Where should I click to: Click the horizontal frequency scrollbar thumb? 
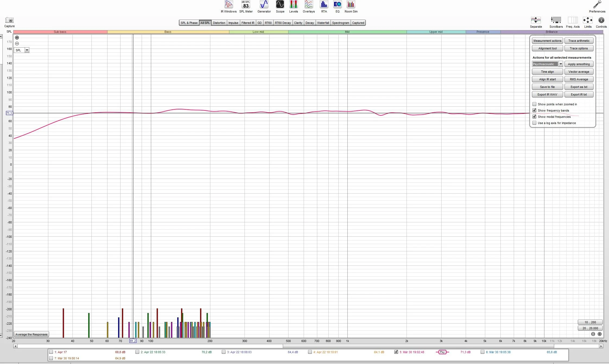[418, 346]
